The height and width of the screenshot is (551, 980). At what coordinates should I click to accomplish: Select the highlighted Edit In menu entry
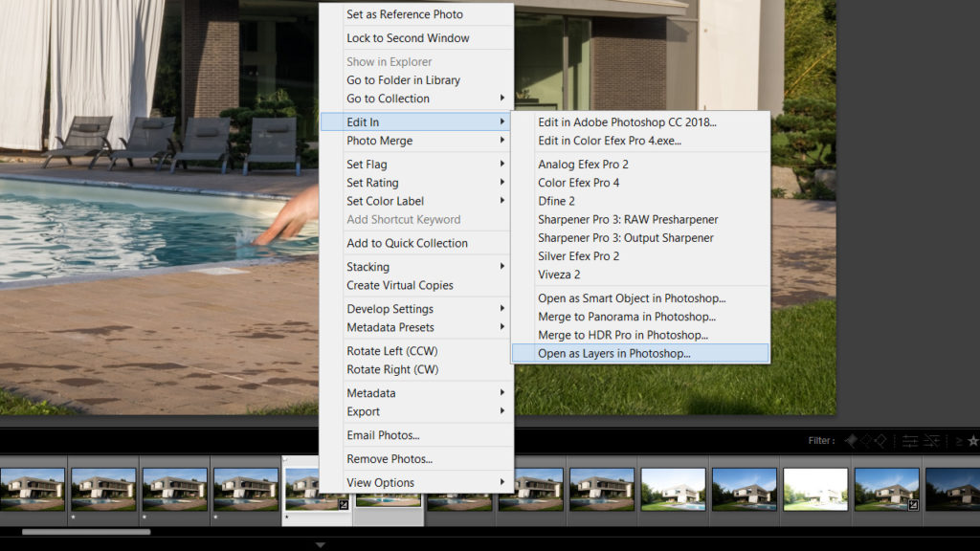(x=416, y=121)
